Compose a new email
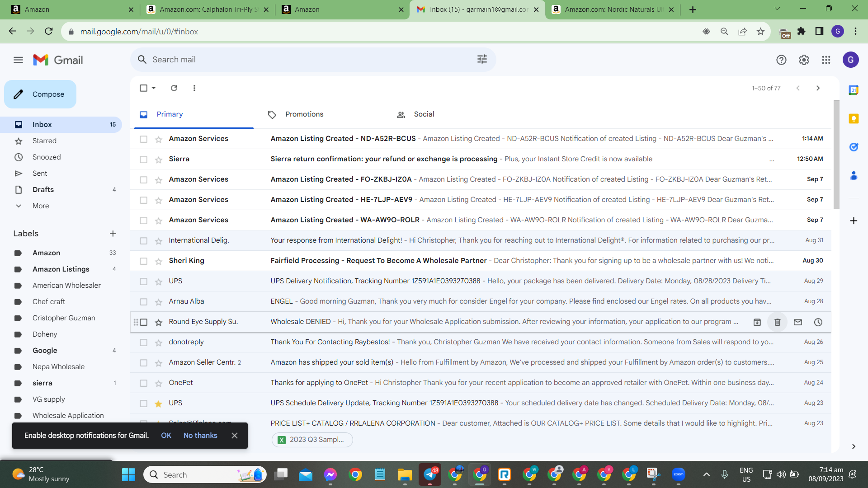Image resolution: width=868 pixels, height=488 pixels. click(40, 94)
